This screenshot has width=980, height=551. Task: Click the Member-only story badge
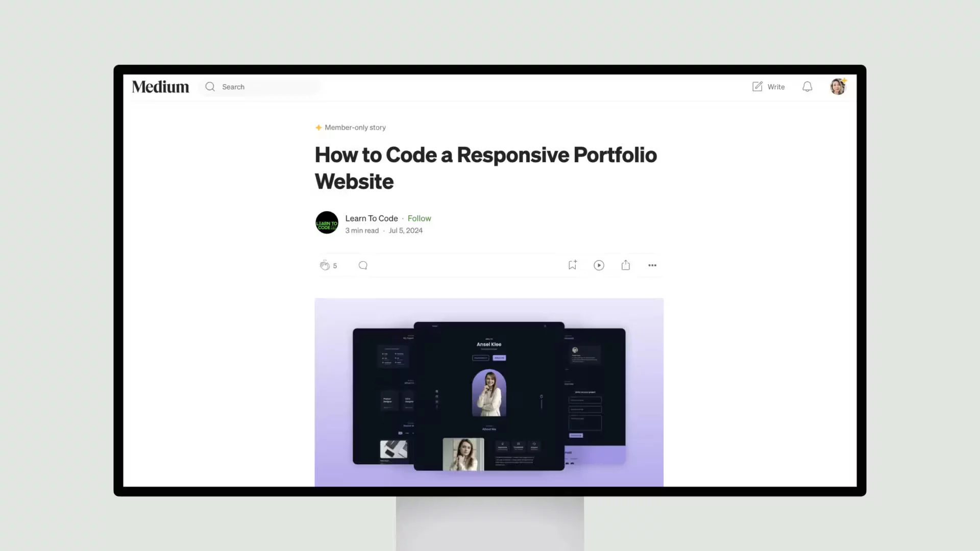pyautogui.click(x=350, y=127)
